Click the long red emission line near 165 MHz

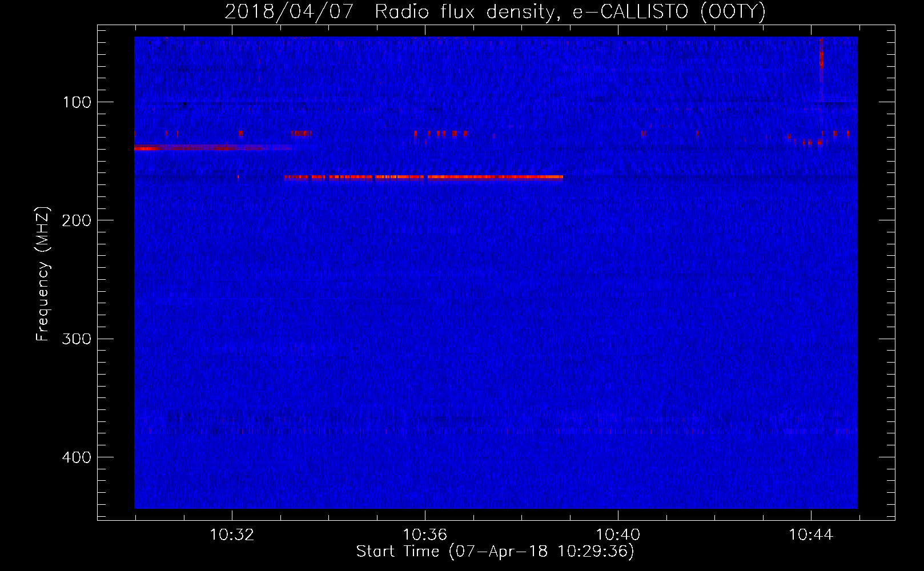click(x=423, y=177)
